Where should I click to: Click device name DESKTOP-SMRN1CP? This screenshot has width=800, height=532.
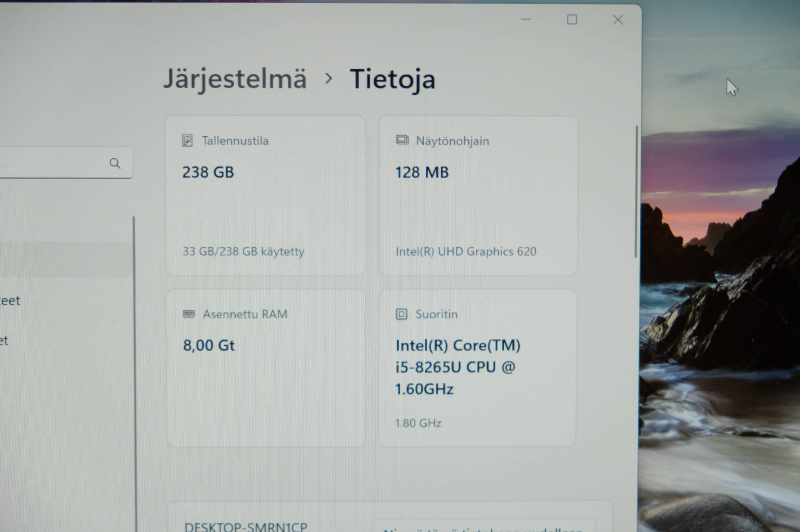(x=246, y=527)
